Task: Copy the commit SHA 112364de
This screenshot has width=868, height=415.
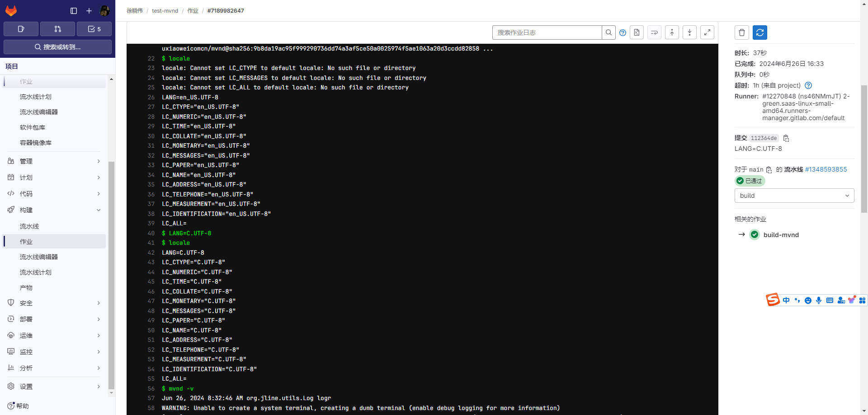Action: (786, 138)
